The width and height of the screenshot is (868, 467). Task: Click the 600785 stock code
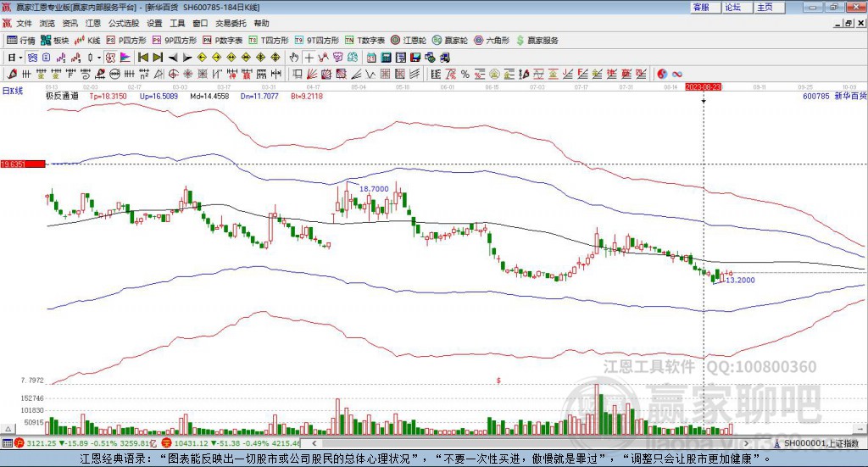816,97
